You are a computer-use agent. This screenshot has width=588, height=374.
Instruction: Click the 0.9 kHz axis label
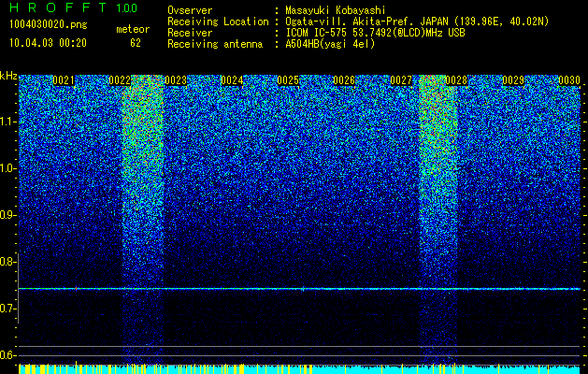[x=7, y=215]
